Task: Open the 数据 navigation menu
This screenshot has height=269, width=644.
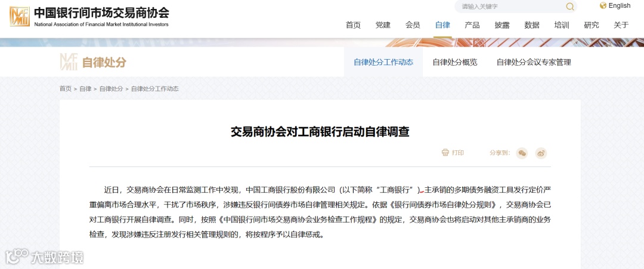Action: (532, 25)
